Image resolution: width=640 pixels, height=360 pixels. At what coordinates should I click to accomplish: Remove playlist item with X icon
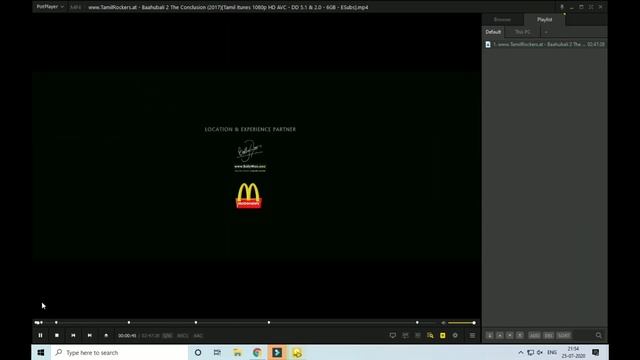pyautogui.click(x=520, y=336)
